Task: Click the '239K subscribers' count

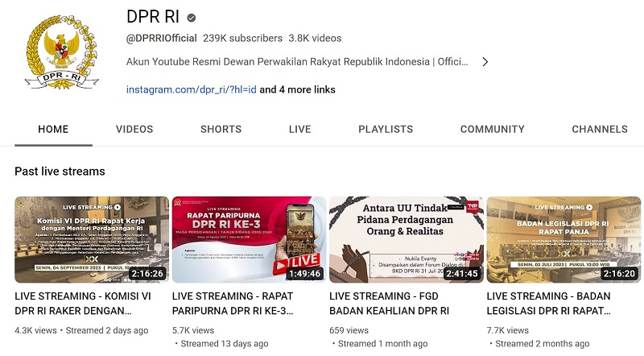Action: click(x=243, y=38)
